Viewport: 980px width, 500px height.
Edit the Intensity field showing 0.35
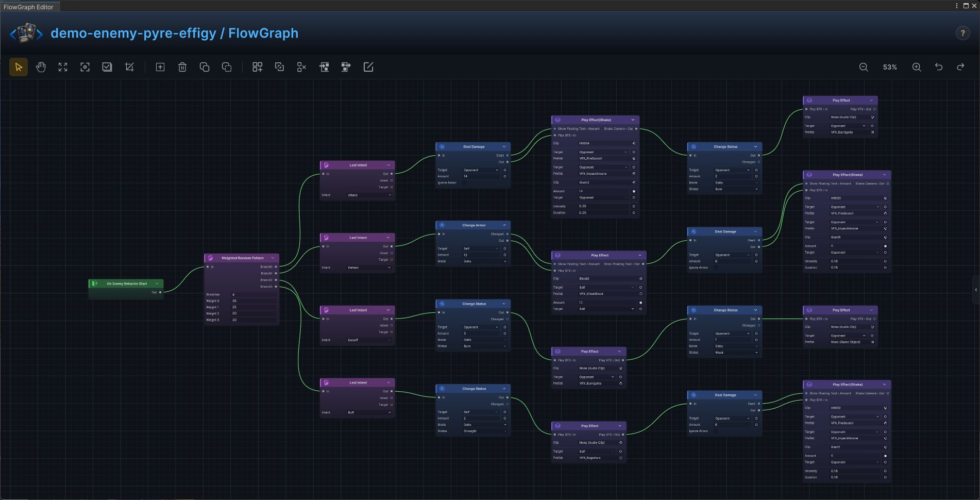(603, 206)
